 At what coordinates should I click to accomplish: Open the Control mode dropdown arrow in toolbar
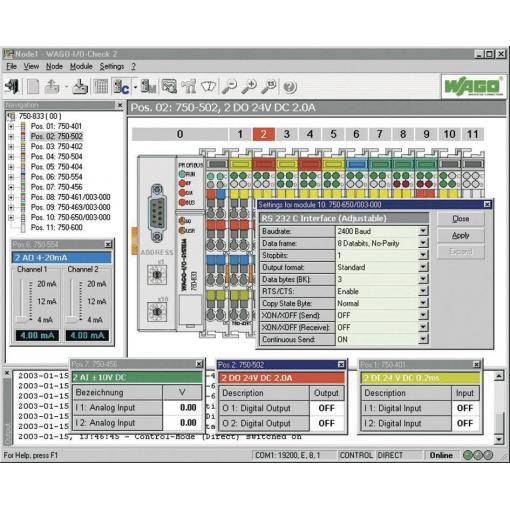coord(135,87)
